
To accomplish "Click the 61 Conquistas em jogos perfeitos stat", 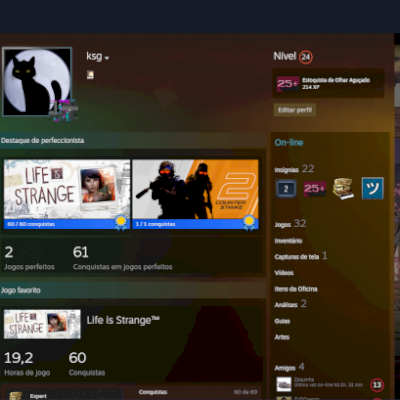I will click(123, 258).
